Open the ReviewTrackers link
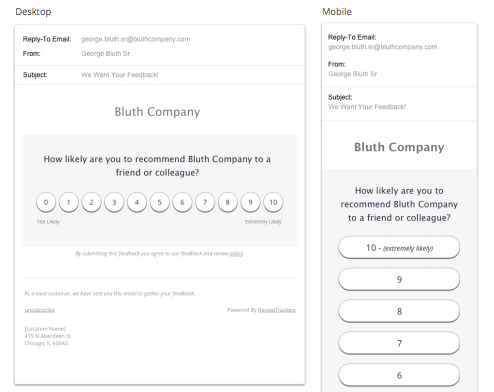 click(x=277, y=310)
